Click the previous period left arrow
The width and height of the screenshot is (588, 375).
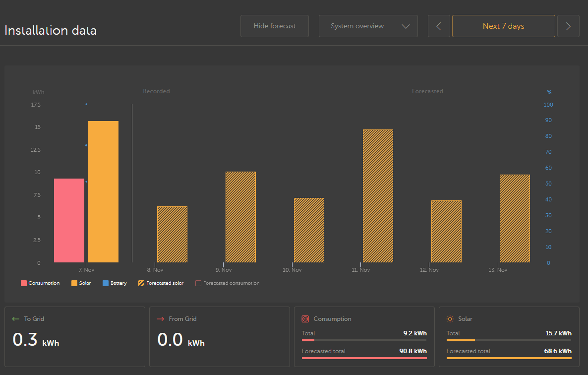(x=439, y=26)
